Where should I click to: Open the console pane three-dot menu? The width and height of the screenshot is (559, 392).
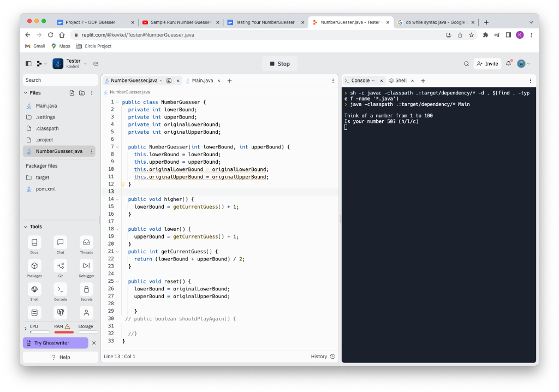(530, 81)
